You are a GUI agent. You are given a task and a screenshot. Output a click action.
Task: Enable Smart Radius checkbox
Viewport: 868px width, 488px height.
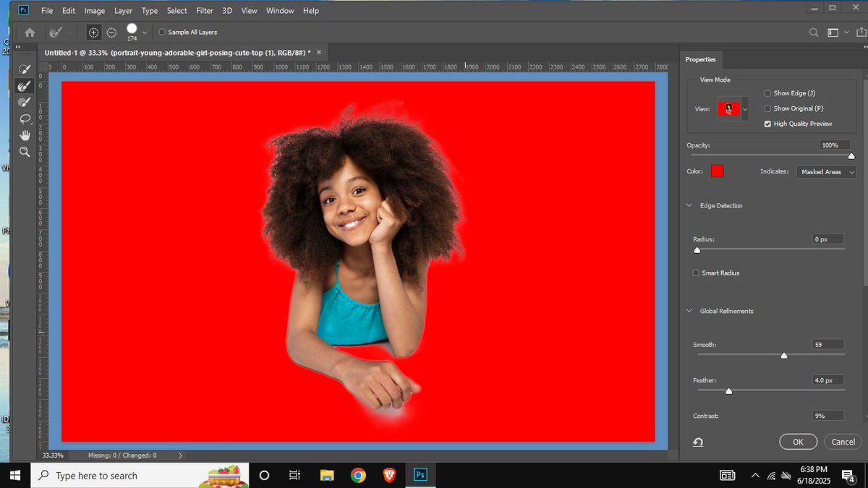click(x=696, y=273)
